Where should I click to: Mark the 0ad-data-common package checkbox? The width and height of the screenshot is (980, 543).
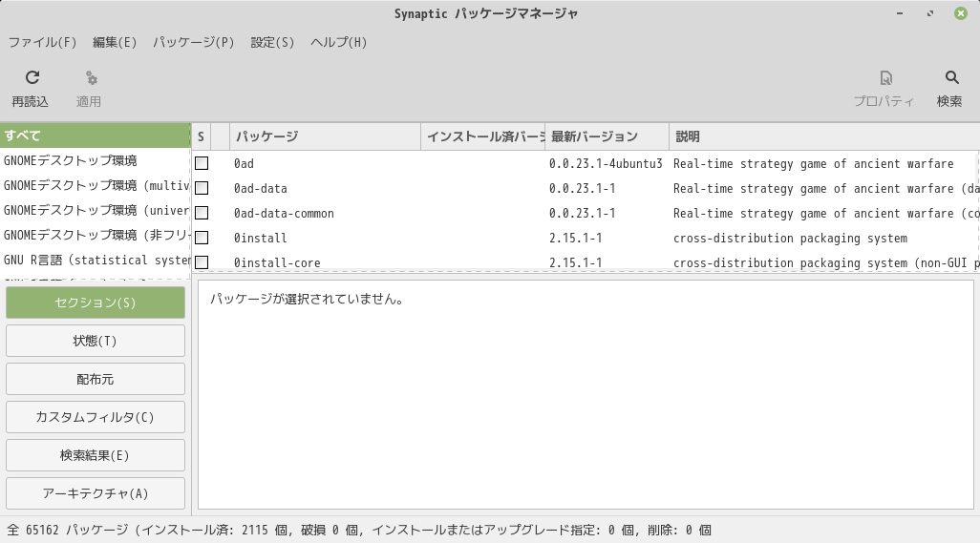click(x=202, y=213)
